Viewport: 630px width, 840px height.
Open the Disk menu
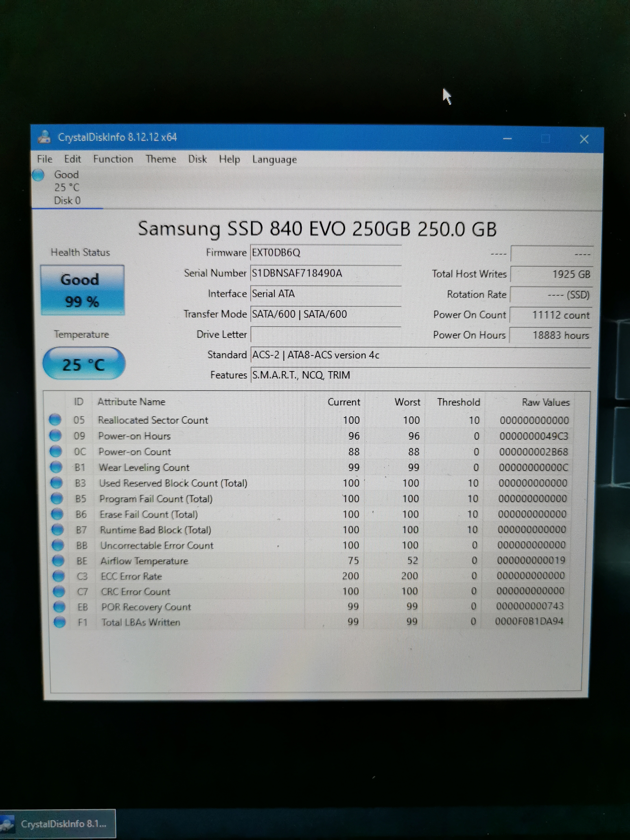pyautogui.click(x=198, y=159)
